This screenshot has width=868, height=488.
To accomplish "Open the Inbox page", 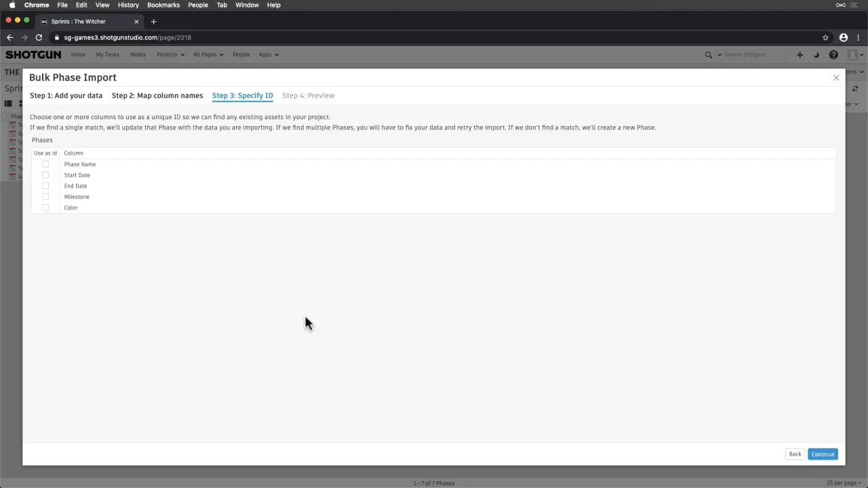I will [78, 55].
